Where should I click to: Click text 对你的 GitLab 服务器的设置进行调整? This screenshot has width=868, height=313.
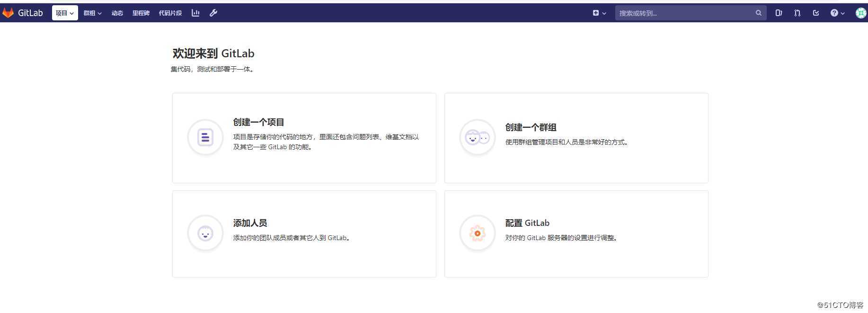tap(561, 238)
